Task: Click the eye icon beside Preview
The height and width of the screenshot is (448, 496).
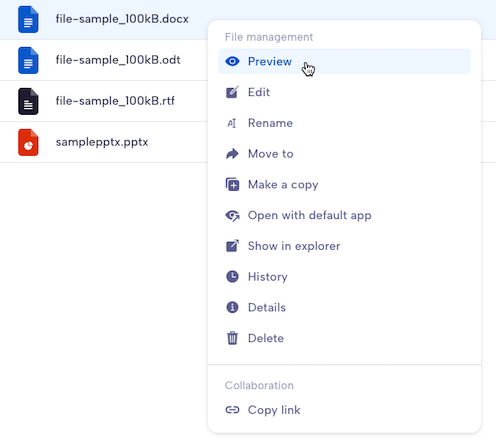Action: tap(232, 61)
